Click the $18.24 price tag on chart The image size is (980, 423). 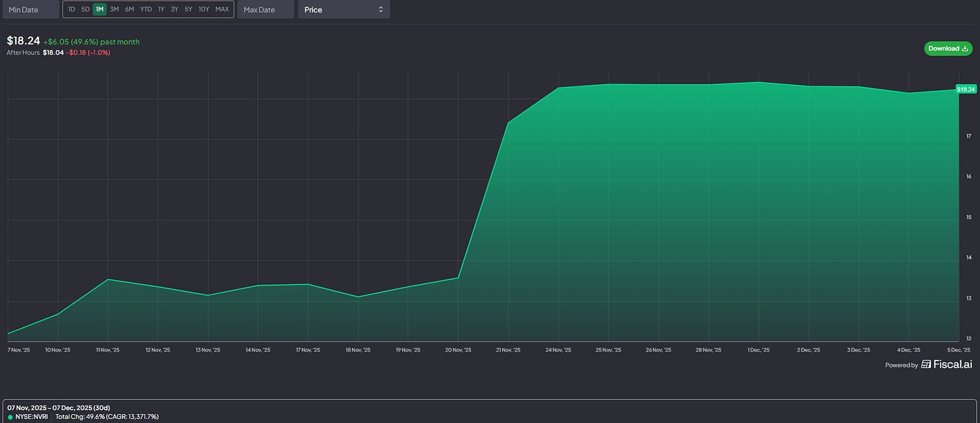coord(966,89)
